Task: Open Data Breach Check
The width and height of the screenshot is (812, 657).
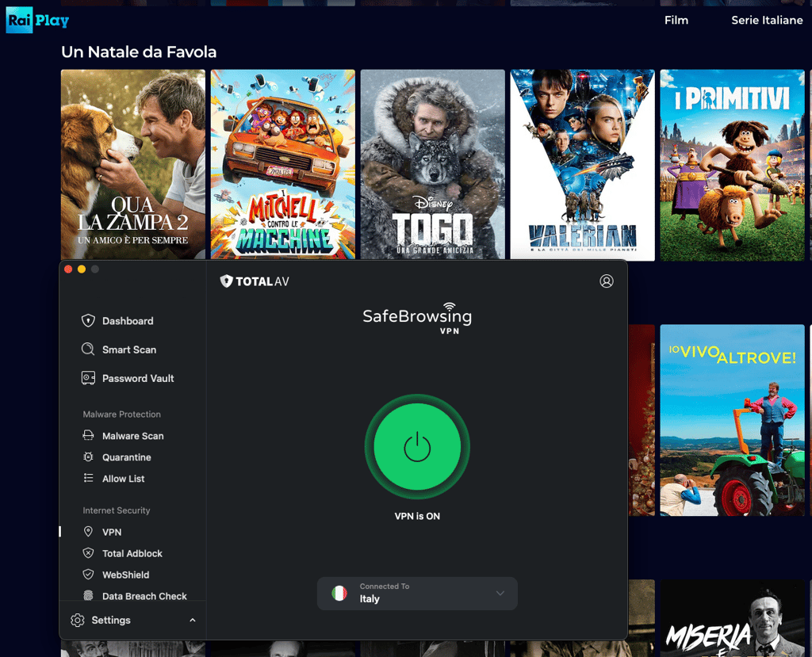Action: (x=144, y=596)
